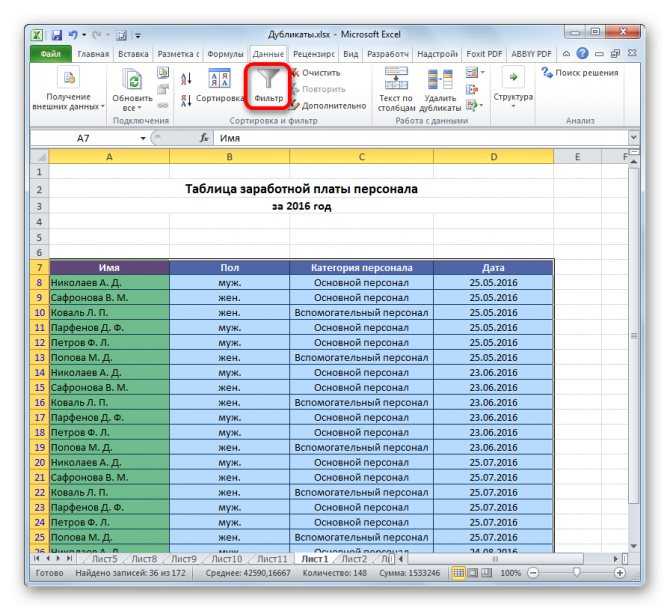This screenshot has height=611, width=670.
Task: Open the Лист10 sheet tab
Action: coord(226,558)
